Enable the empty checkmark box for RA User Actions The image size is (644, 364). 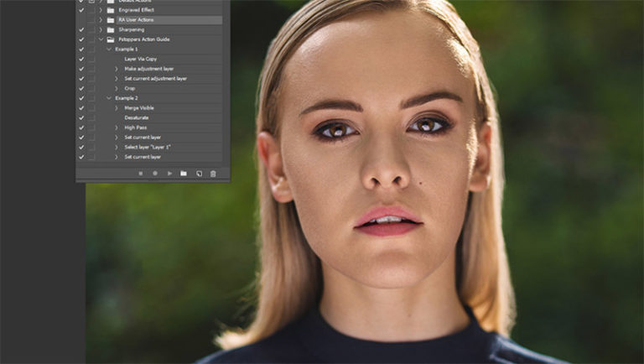point(81,20)
